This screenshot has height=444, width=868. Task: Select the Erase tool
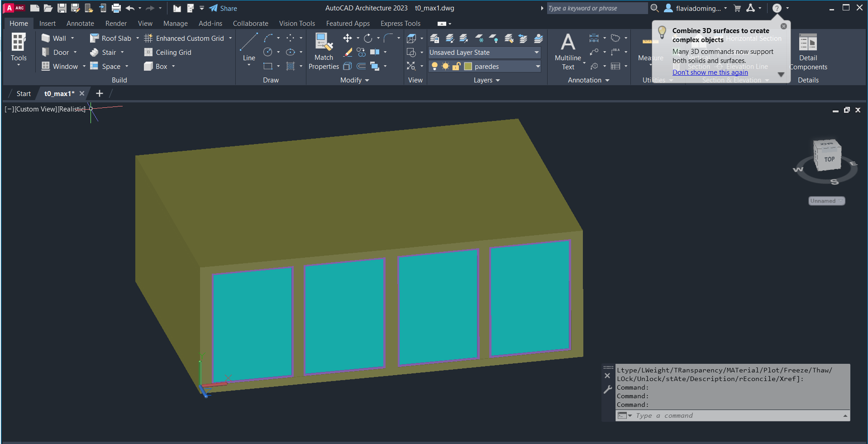coord(348,53)
